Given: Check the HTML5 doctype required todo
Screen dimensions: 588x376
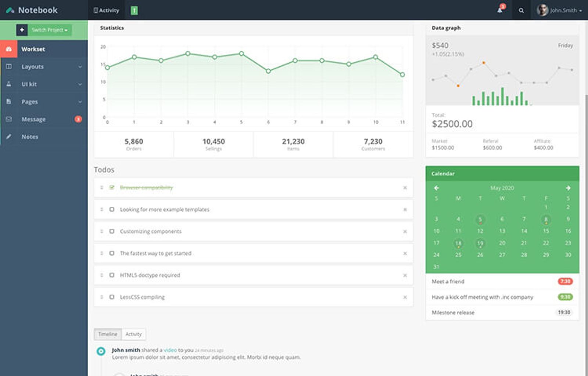Looking at the screenshot, I should click(x=112, y=275).
